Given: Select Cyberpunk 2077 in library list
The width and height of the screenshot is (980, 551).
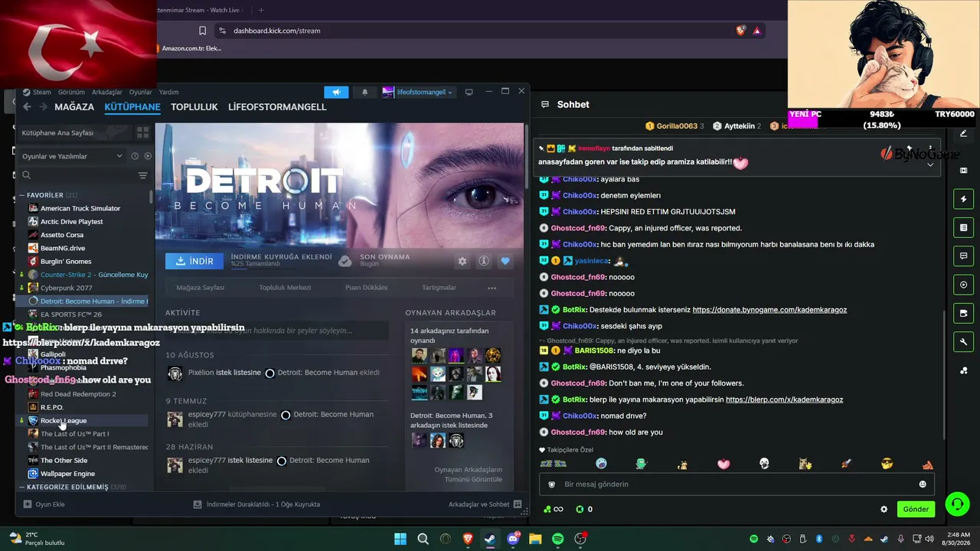Looking at the screenshot, I should click(67, 288).
